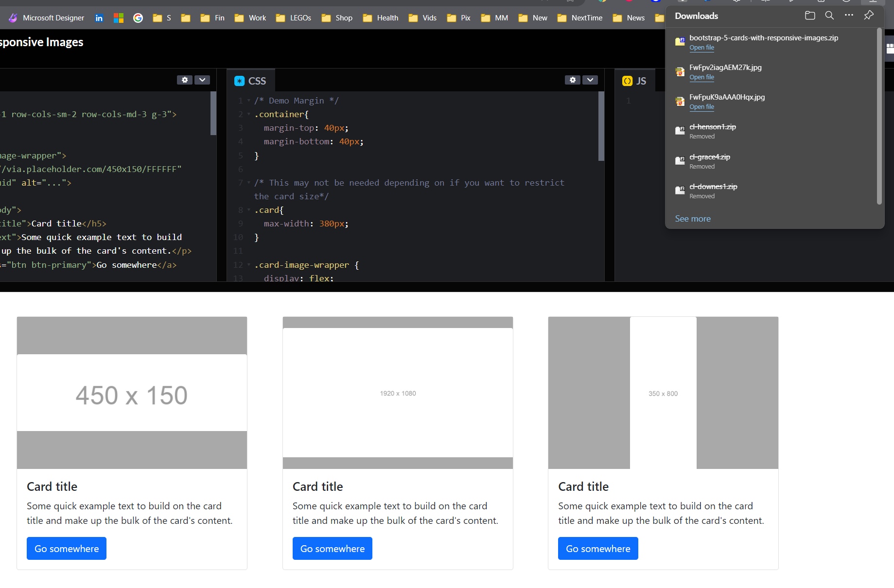
Task: Click the 350 x 800 placeholder image
Action: [663, 393]
